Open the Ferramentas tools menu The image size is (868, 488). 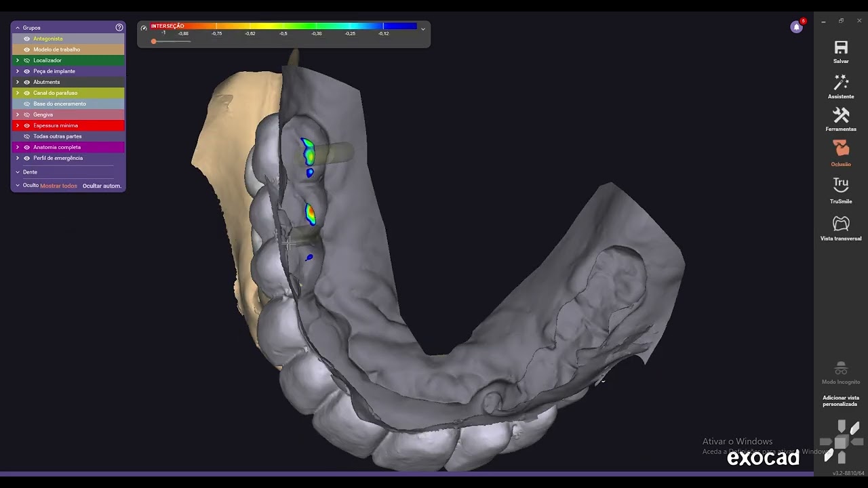841,115
